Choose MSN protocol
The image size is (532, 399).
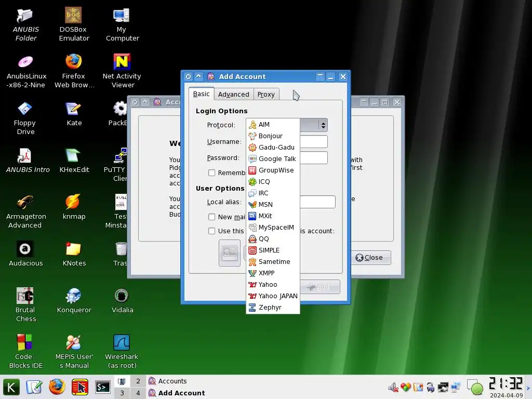pos(273,205)
